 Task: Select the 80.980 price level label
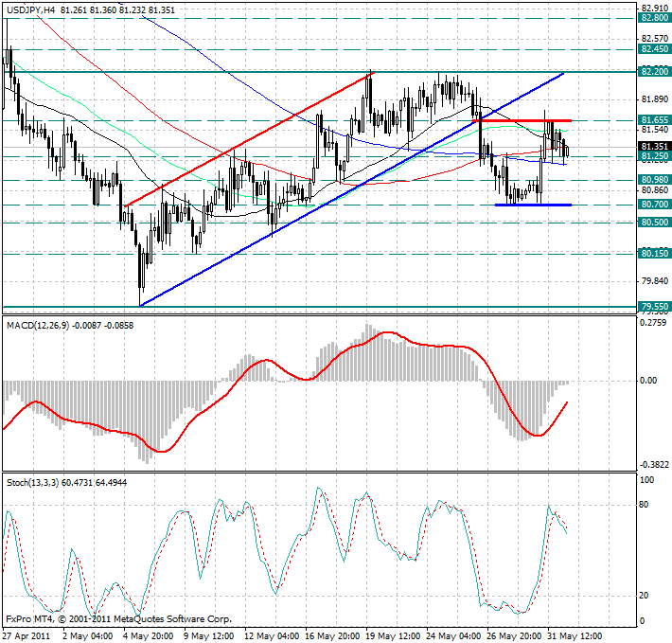pos(654,180)
